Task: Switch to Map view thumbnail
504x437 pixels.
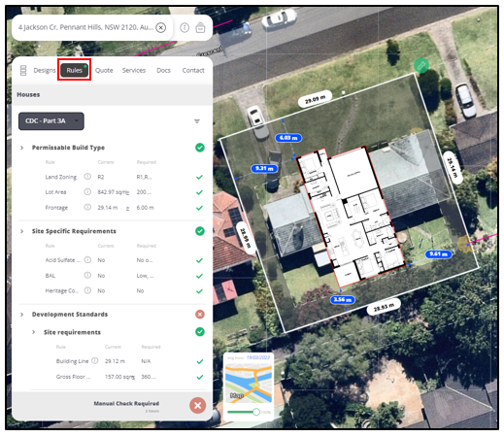Action: (x=249, y=383)
